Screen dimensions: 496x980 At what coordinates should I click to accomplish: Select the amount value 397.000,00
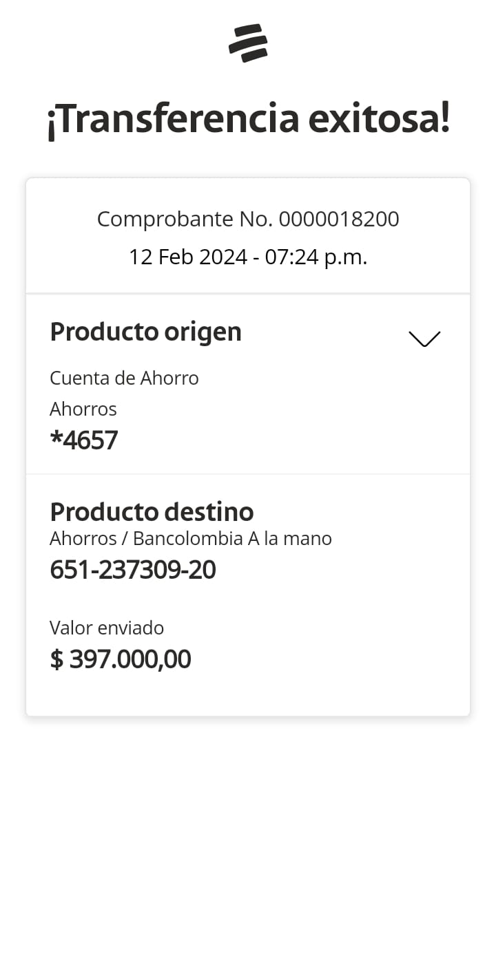pos(130,659)
